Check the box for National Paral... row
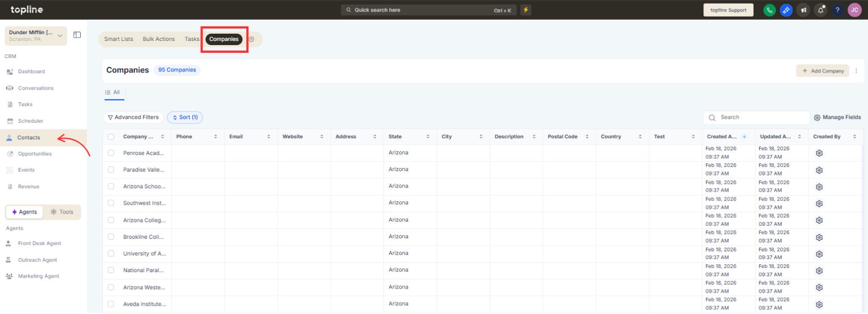Screen dimensions: 868x314 111,270
